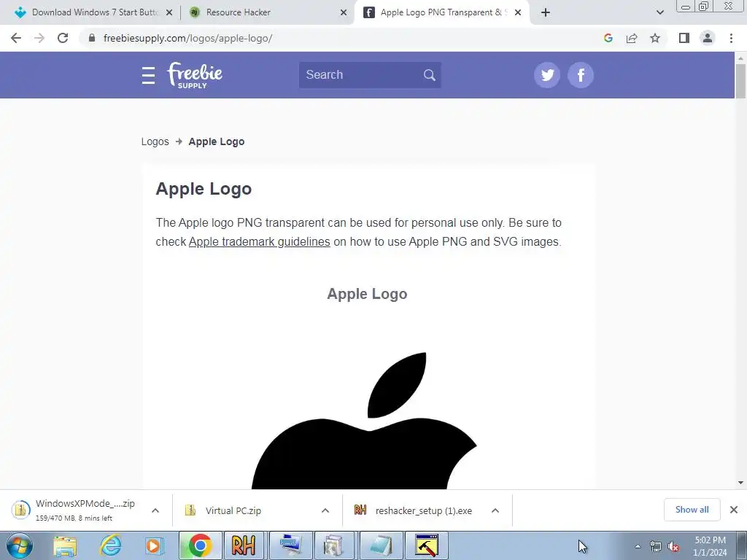This screenshot has width=747, height=560.
Task: Open the documents stack taskbar icon
Action: (x=334, y=545)
